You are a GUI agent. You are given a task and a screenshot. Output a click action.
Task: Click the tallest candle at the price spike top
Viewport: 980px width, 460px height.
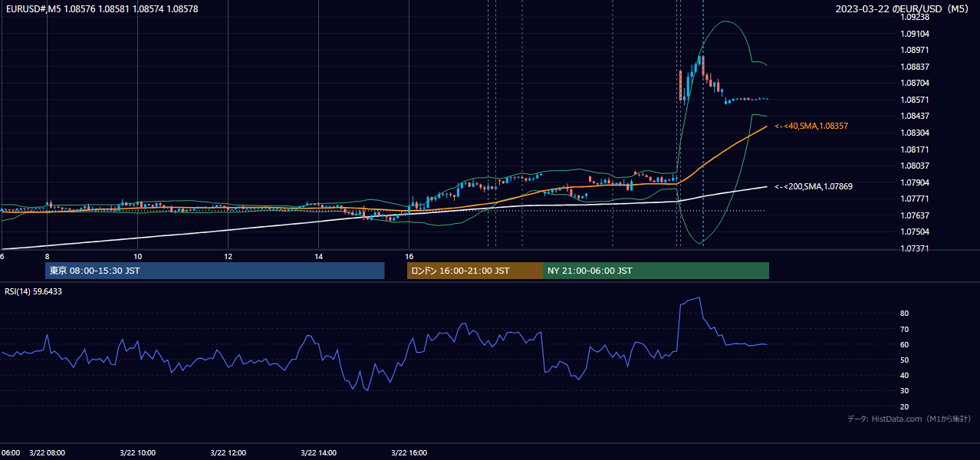pos(702,64)
